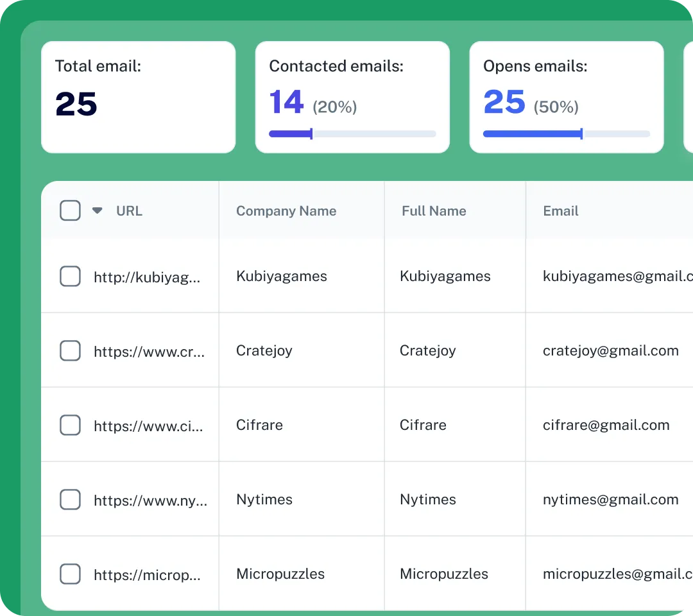Screen dimensions: 693x616
Task: Click the cratejoy@gmail.com email cell
Action: [x=610, y=350]
